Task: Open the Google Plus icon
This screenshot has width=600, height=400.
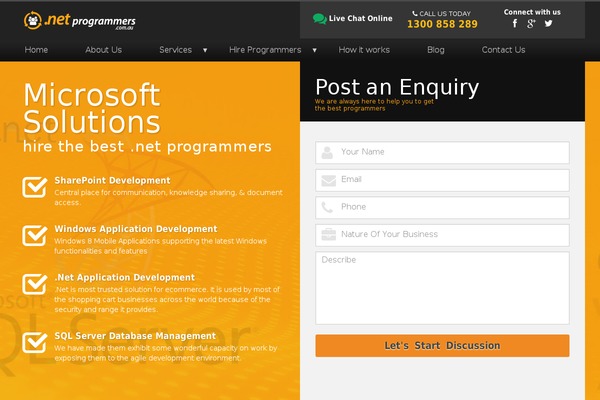Action: point(531,24)
